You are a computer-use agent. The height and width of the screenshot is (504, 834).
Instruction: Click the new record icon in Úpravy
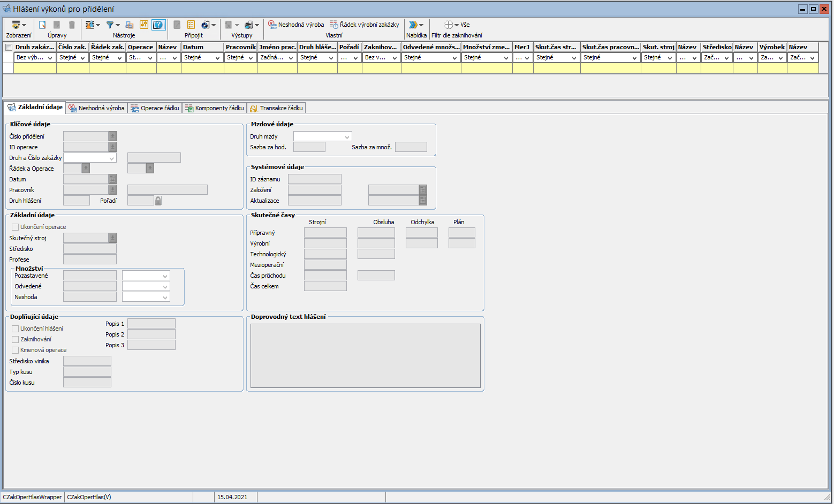[42, 25]
